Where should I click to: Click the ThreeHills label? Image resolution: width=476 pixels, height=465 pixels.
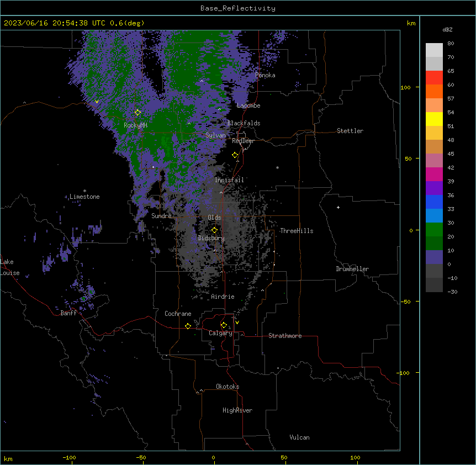pyautogui.click(x=297, y=231)
